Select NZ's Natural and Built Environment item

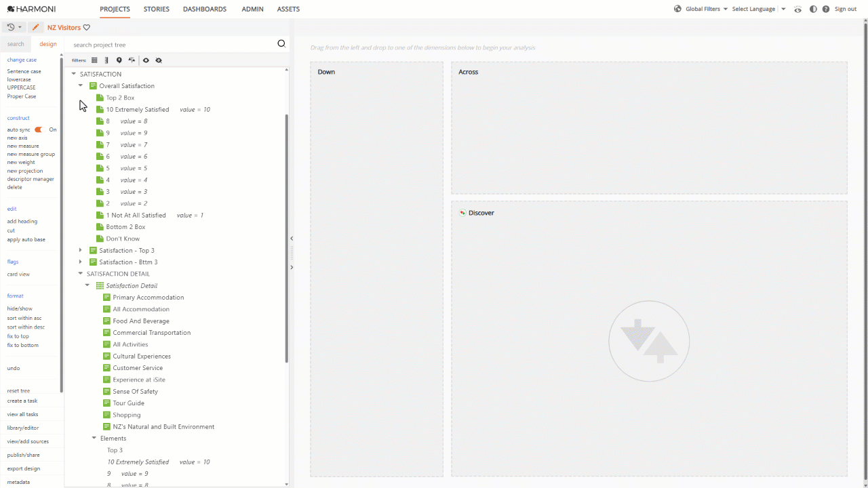click(163, 427)
